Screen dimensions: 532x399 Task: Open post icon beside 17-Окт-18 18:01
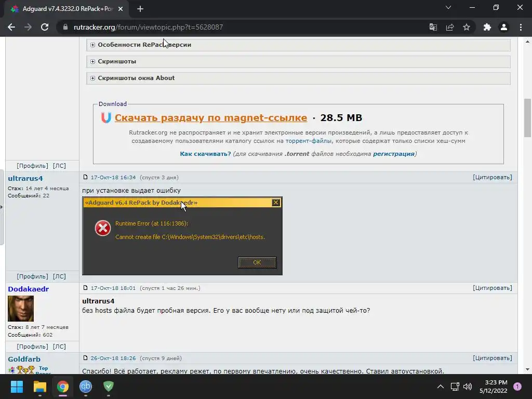[x=86, y=288]
